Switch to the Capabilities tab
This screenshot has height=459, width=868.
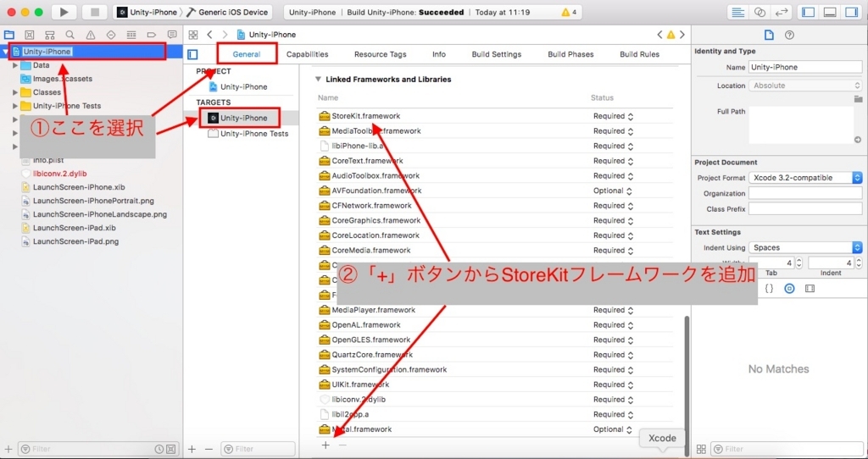coord(307,54)
